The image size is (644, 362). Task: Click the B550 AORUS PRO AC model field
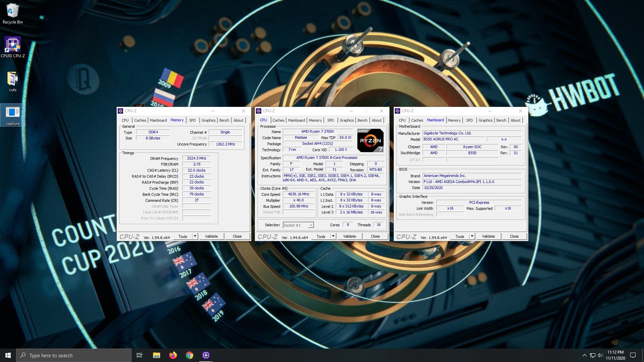[454, 139]
